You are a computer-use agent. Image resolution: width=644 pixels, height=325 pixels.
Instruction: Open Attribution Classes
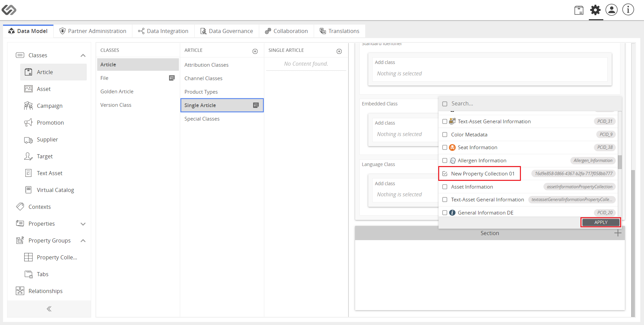pos(222,65)
